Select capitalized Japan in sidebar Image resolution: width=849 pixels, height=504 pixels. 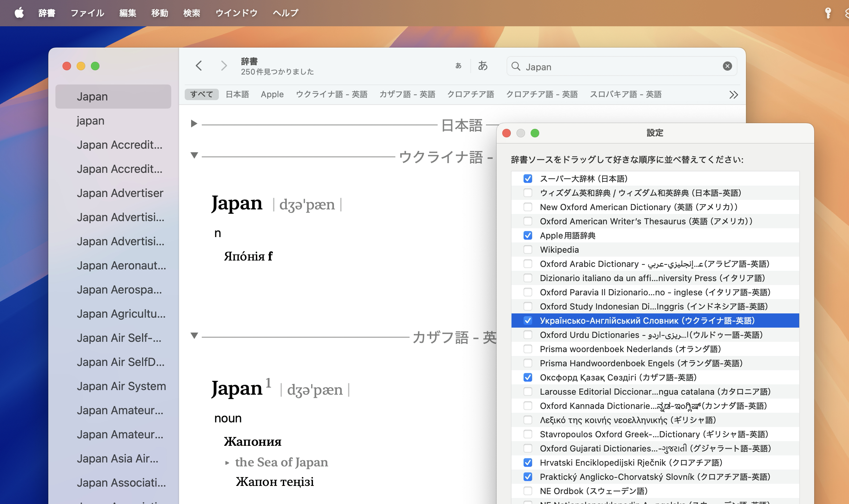(x=113, y=97)
